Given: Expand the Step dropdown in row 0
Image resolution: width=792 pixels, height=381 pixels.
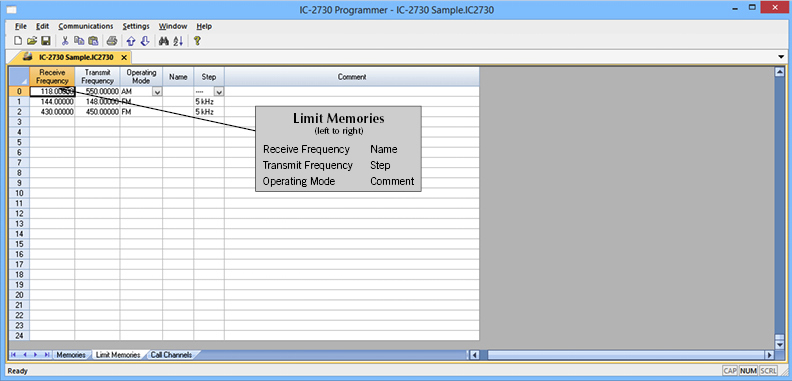Looking at the screenshot, I should (x=219, y=92).
